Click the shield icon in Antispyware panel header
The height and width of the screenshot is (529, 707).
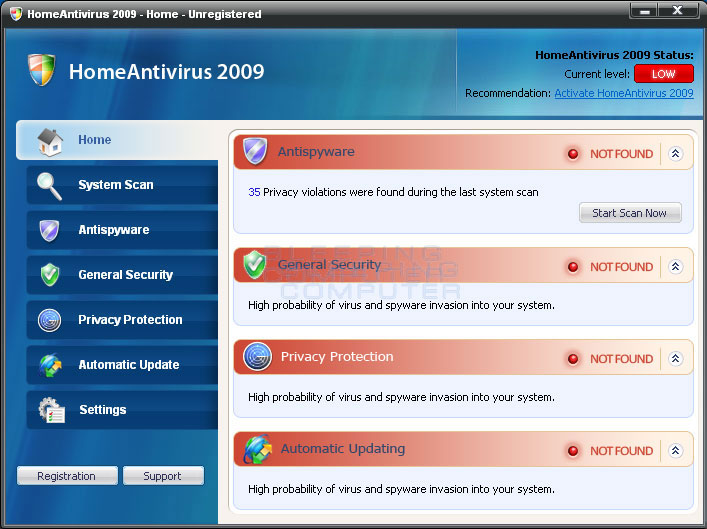pos(255,151)
